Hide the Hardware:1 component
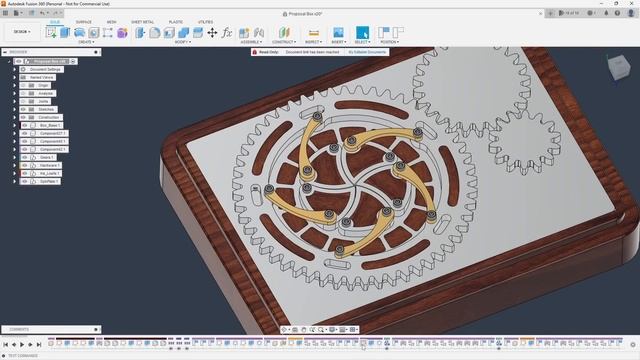The width and height of the screenshot is (640, 360). pos(24,165)
